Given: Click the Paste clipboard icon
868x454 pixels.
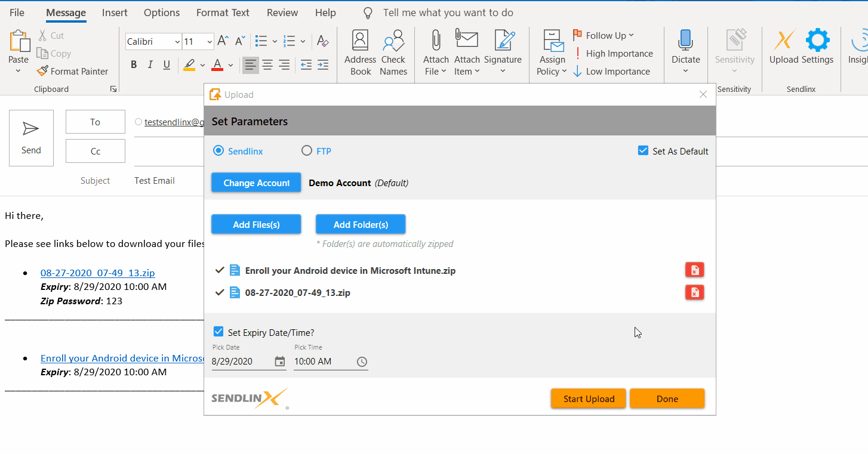Looking at the screenshot, I should (19, 41).
